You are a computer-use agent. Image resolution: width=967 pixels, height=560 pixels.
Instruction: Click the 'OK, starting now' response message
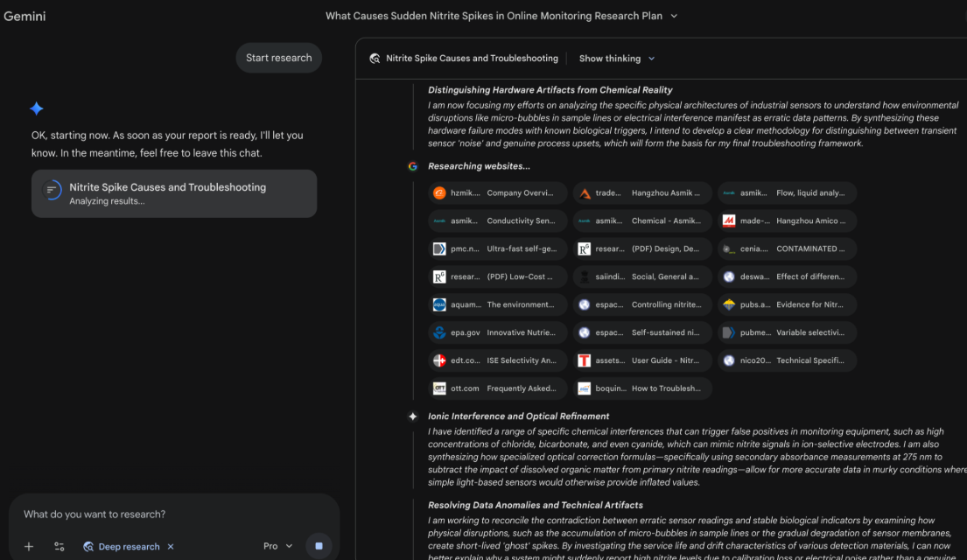click(x=167, y=144)
